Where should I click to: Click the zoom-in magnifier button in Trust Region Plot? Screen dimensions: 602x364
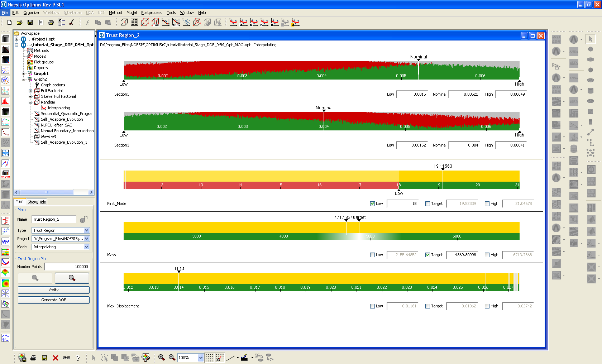pyautogui.click(x=72, y=278)
